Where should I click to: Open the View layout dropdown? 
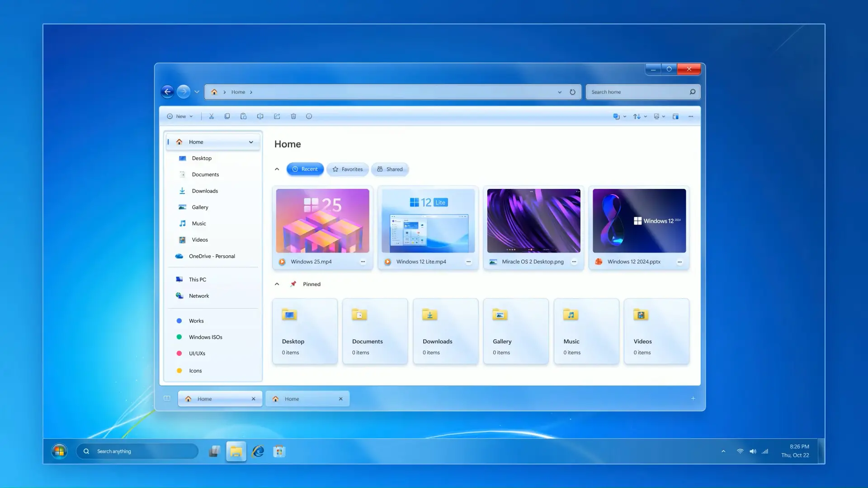pos(660,116)
